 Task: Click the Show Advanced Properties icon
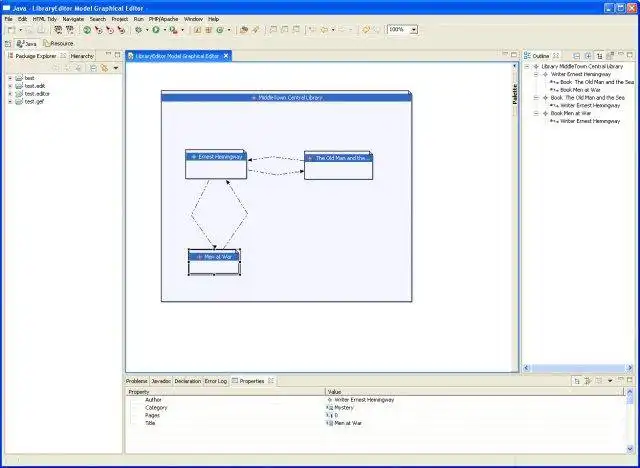coord(588,381)
